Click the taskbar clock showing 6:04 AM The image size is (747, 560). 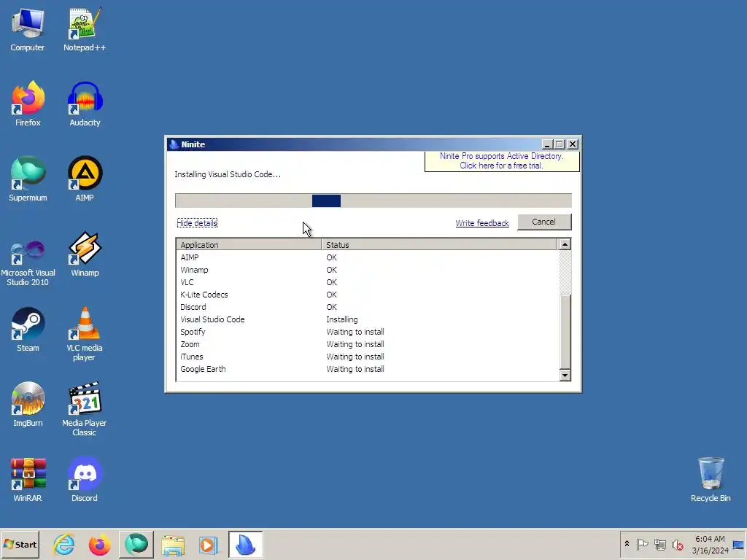[x=710, y=544]
